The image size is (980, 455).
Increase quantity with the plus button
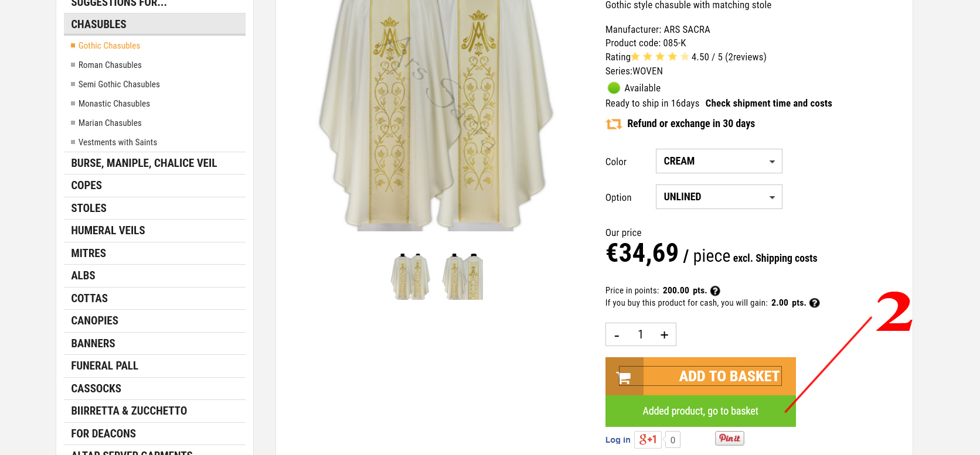664,335
